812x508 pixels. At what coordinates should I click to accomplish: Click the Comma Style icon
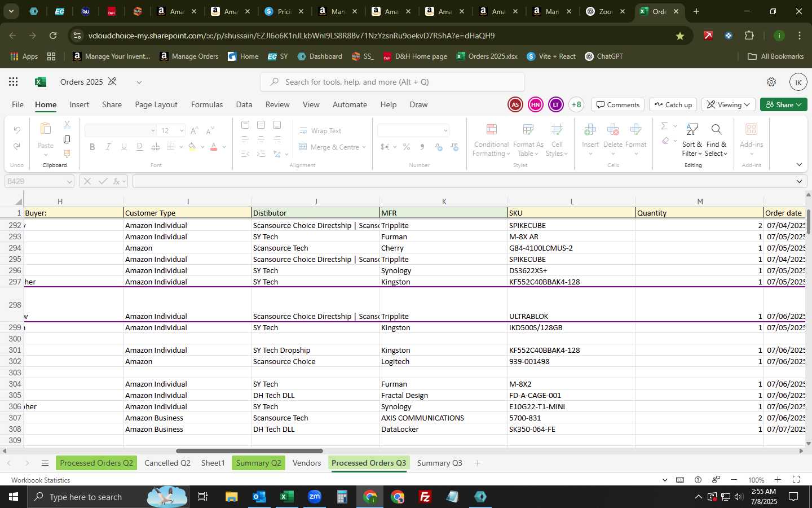tap(422, 147)
